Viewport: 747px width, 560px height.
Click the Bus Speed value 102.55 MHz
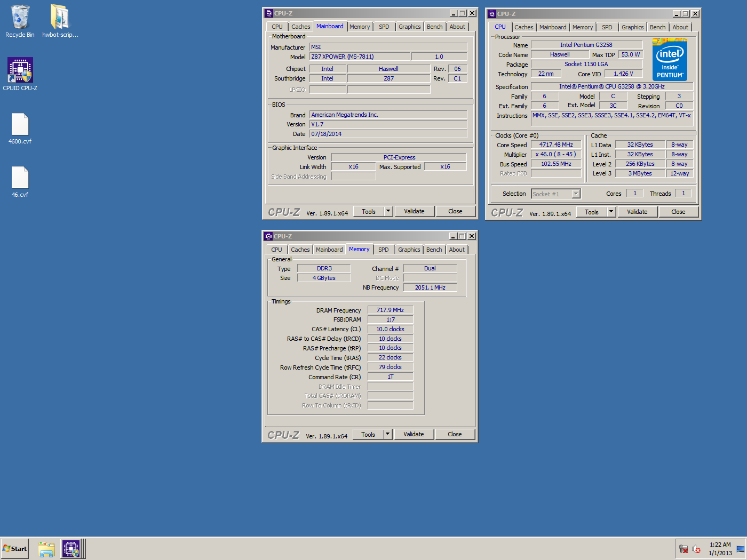(x=556, y=164)
